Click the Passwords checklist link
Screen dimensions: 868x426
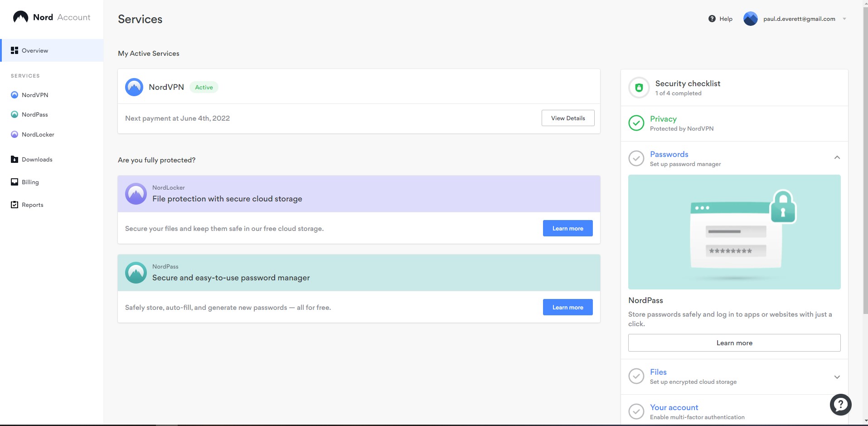tap(669, 154)
